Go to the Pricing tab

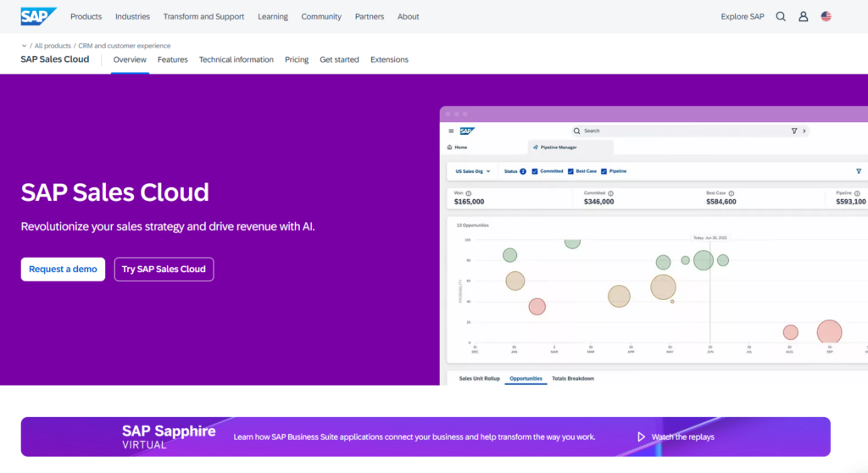pos(297,60)
